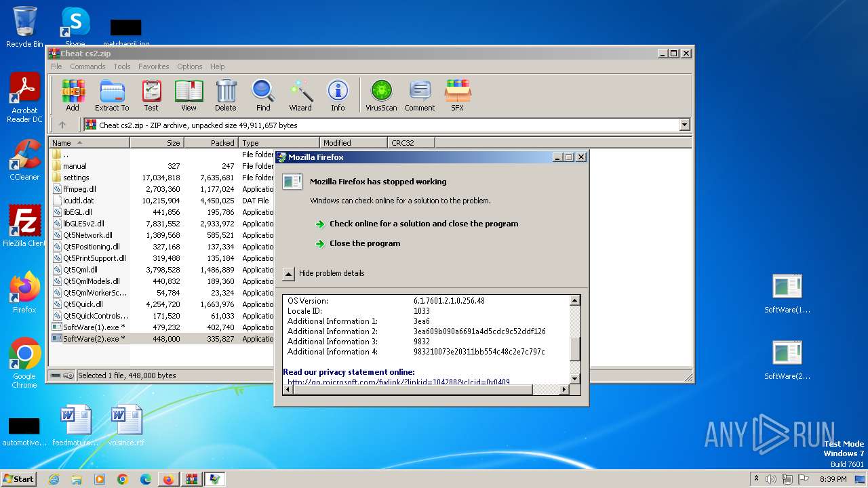
Task: Show hidden tray icons arrow
Action: click(x=756, y=479)
